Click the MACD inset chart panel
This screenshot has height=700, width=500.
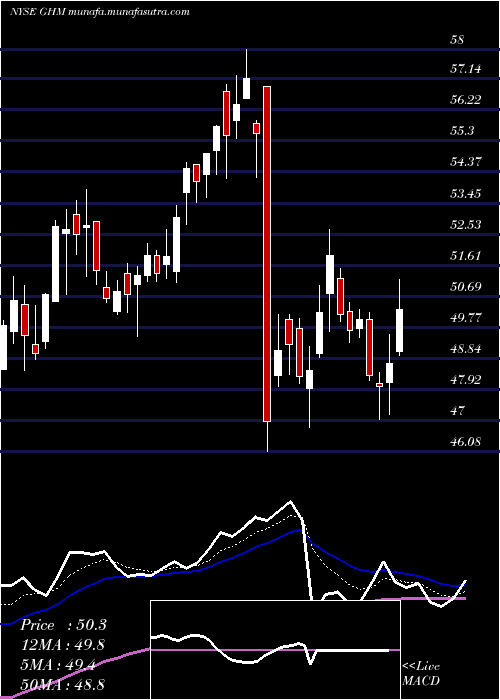275,650
